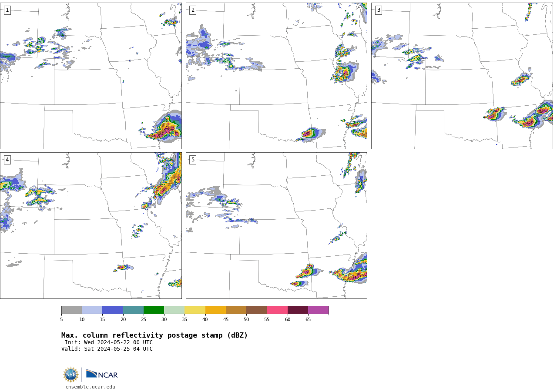Viewport: 557px width, 392px height.
Task: Click the brown 50-55 dBZ swatch
Action: (x=256, y=310)
